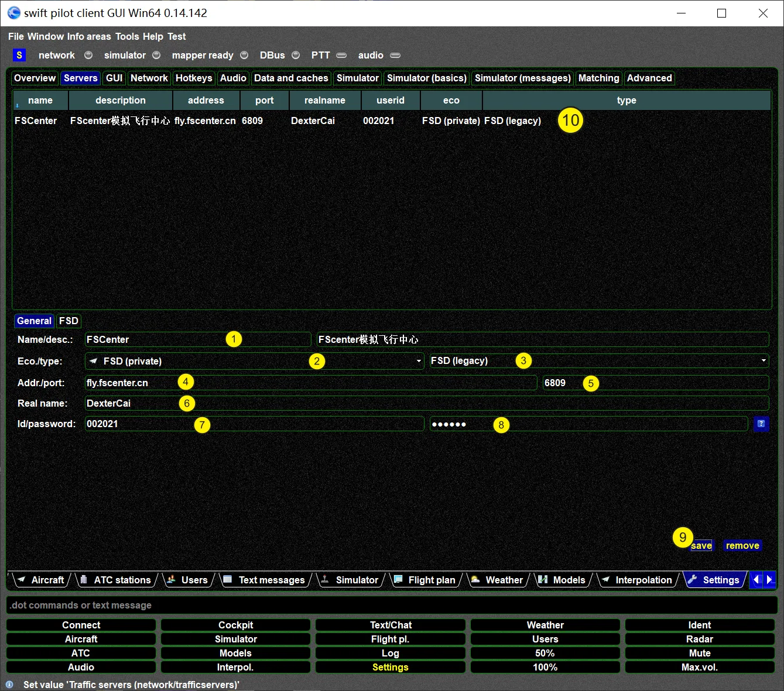
Task: Save the server configuration
Action: (x=701, y=545)
